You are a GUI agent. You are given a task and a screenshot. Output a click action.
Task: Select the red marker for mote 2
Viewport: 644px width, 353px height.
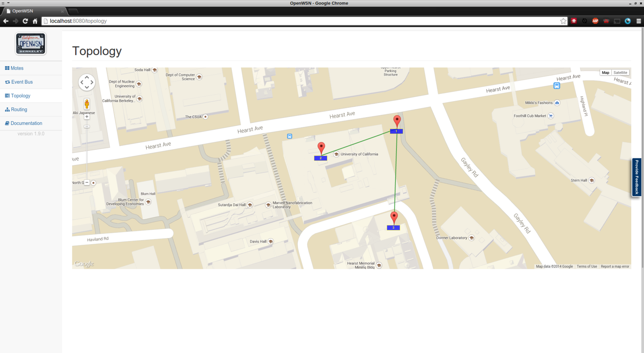click(321, 148)
